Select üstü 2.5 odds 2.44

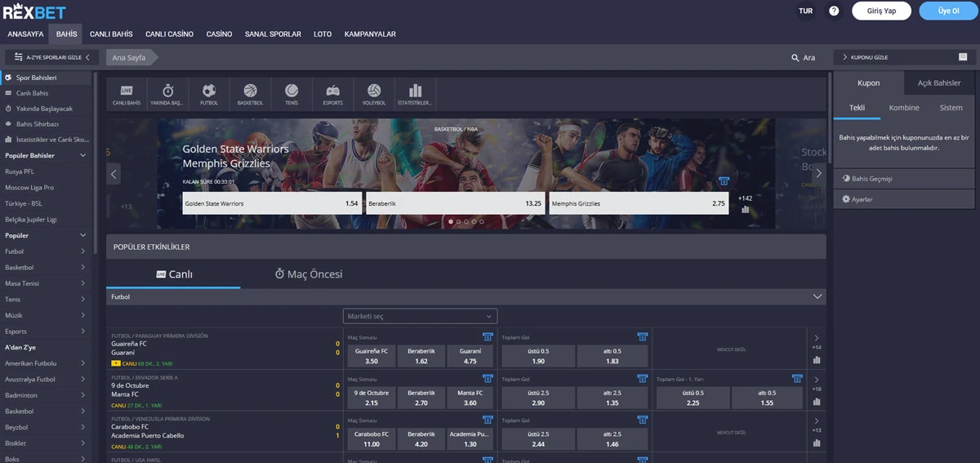point(539,439)
